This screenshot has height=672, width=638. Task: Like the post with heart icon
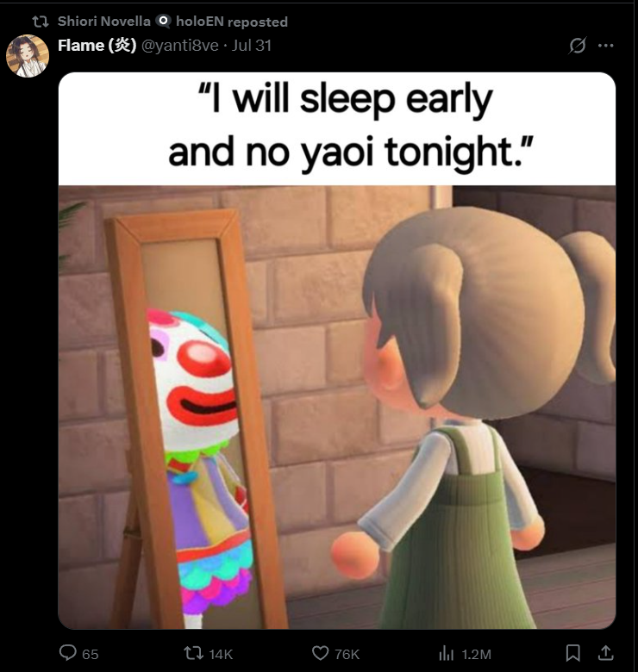[x=320, y=653]
